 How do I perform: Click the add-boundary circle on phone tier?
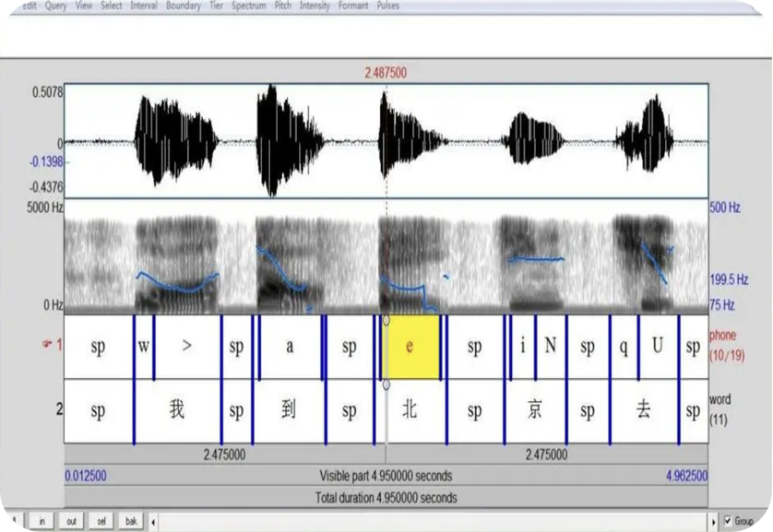[x=386, y=321]
